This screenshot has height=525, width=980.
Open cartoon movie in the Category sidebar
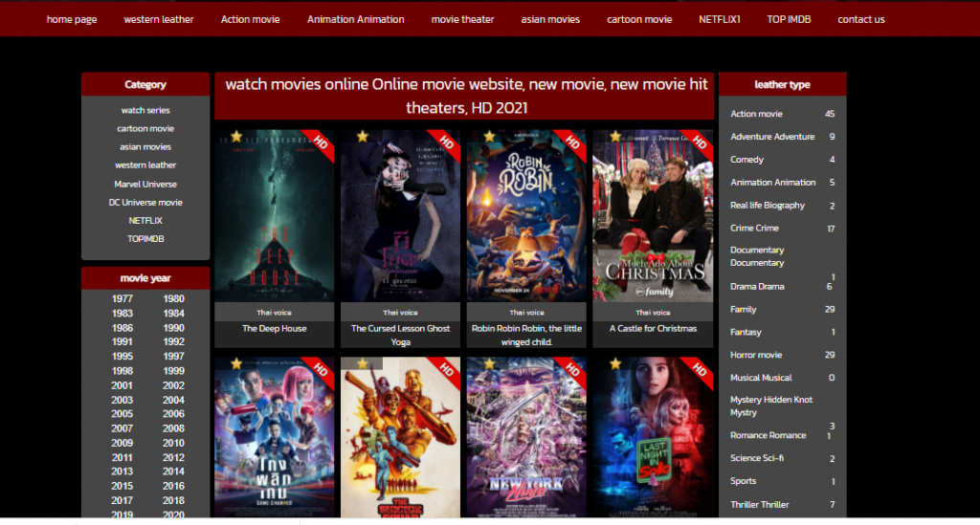pyautogui.click(x=145, y=128)
